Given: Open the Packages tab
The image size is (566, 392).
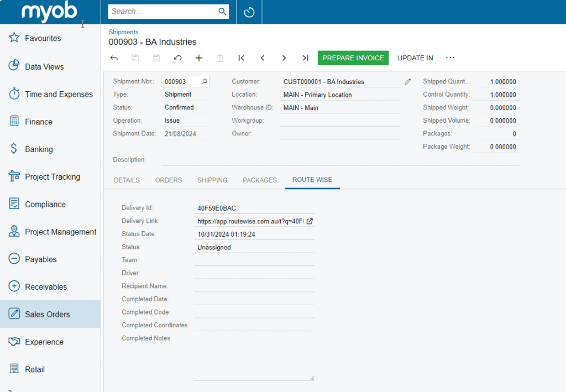Looking at the screenshot, I should 260,180.
